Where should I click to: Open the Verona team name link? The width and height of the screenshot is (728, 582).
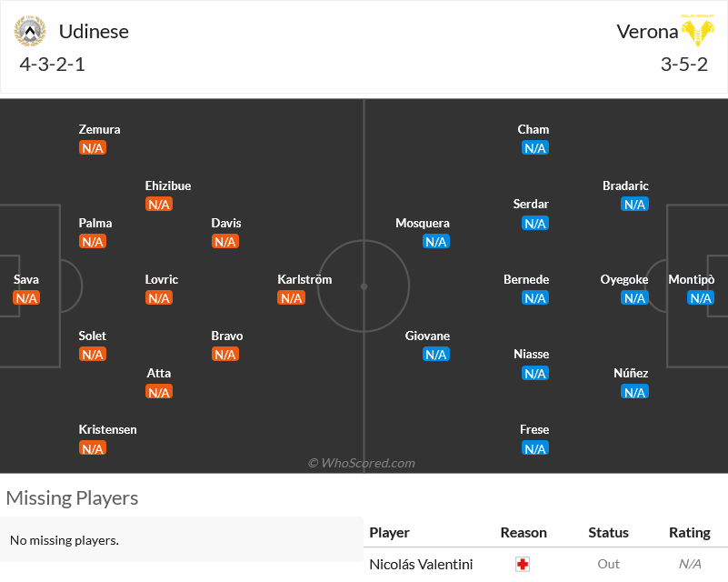(x=647, y=32)
